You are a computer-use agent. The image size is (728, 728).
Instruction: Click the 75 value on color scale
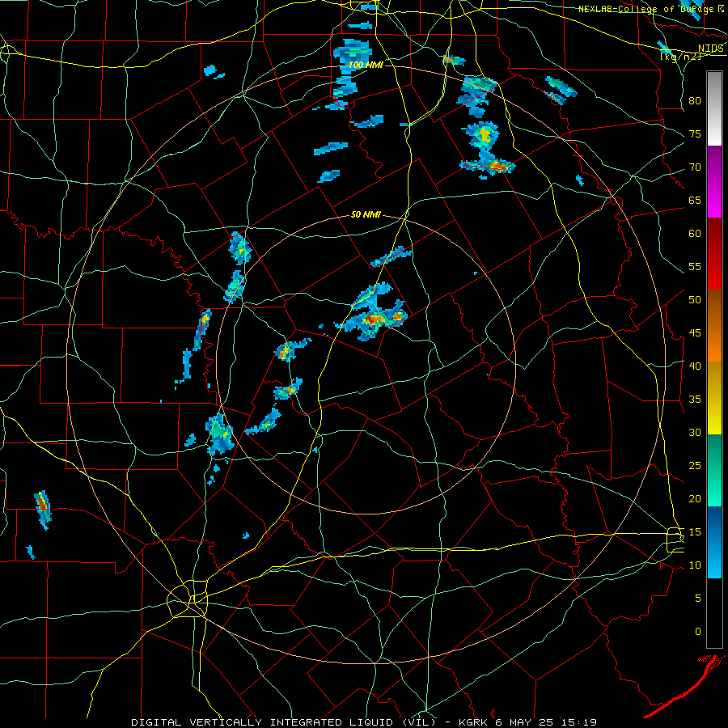click(695, 133)
